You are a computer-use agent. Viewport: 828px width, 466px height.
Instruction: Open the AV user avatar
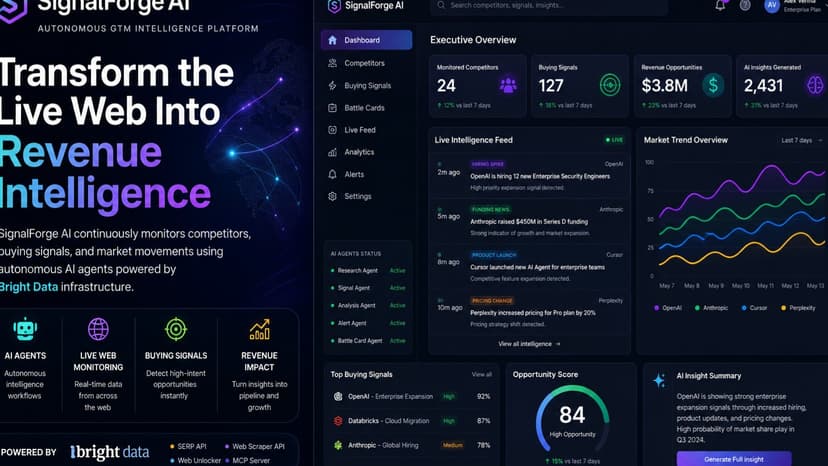pyautogui.click(x=772, y=5)
